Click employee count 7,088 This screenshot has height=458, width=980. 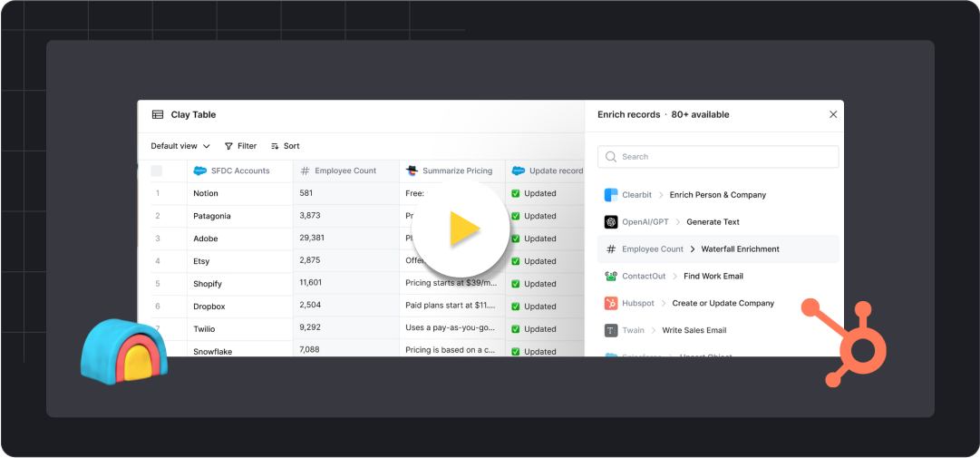(x=345, y=349)
